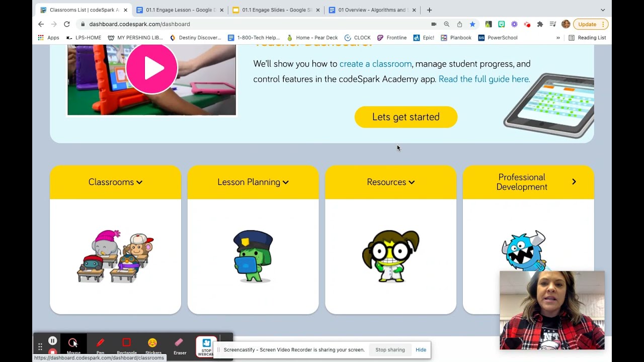Open the Apps bookmark shortcut
This screenshot has width=644, height=362.
[x=48, y=38]
